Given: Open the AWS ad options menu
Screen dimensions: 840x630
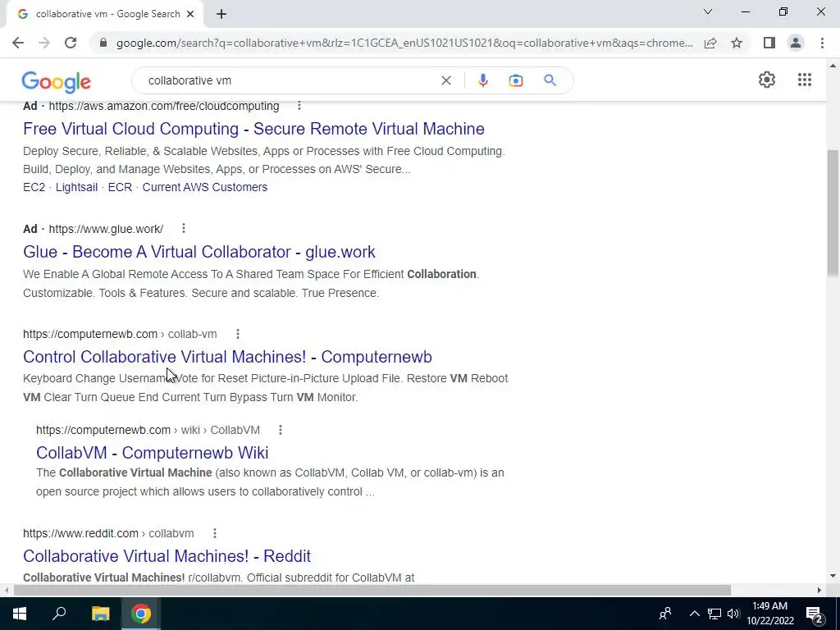Looking at the screenshot, I should pyautogui.click(x=299, y=106).
